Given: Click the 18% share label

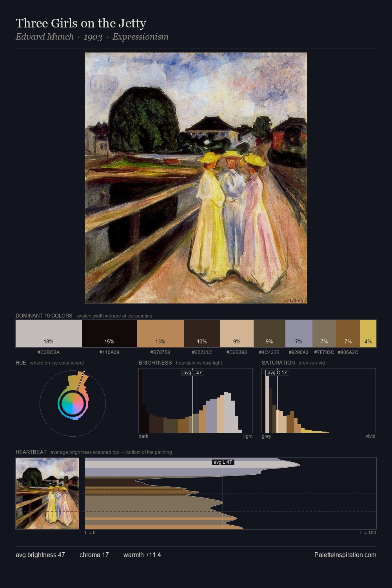Looking at the screenshot, I should tap(49, 341).
